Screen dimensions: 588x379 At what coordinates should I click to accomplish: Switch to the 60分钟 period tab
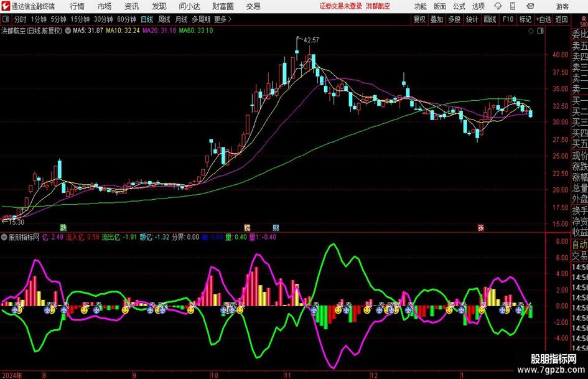(127, 19)
